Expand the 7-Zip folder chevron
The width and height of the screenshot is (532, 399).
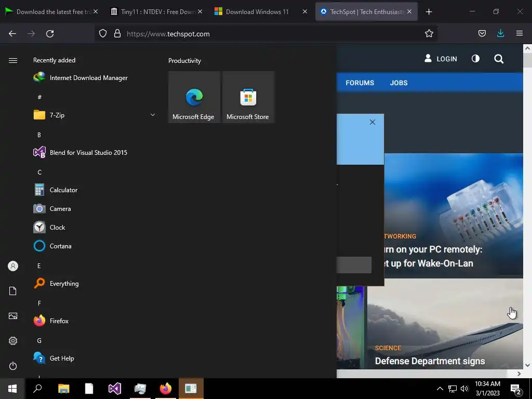point(153,115)
